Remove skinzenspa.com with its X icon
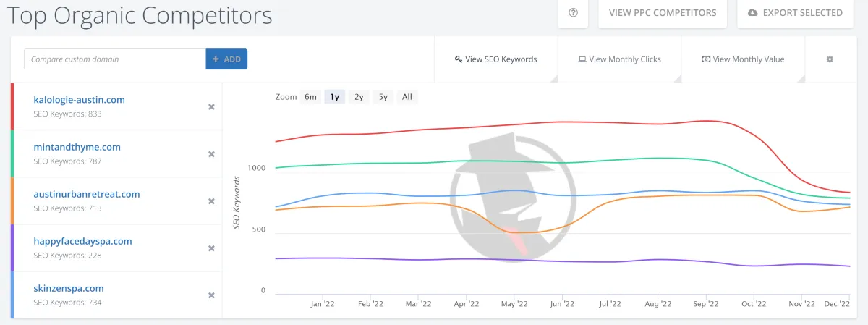Screen dimensions: 868x325 point(211,295)
